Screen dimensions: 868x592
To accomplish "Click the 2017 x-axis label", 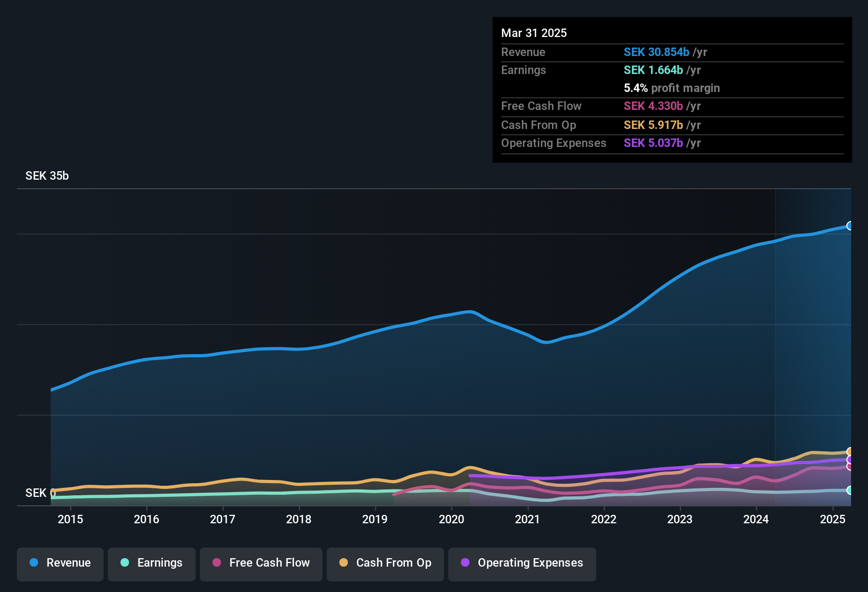I will [x=223, y=519].
